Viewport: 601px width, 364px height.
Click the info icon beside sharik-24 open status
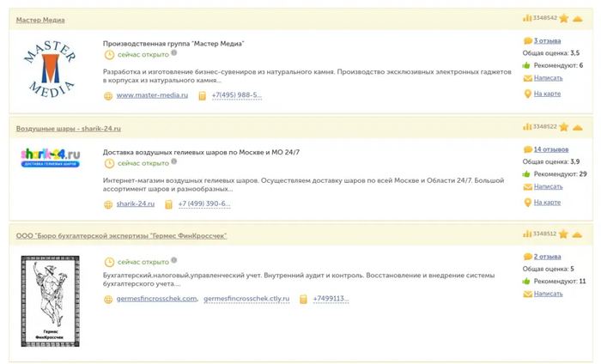[x=174, y=161]
